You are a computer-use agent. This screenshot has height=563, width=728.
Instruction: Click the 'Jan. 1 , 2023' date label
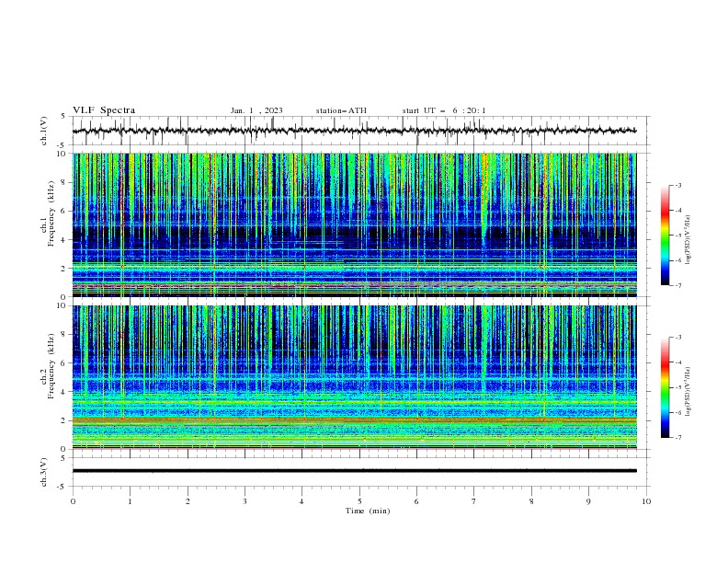pyautogui.click(x=256, y=110)
